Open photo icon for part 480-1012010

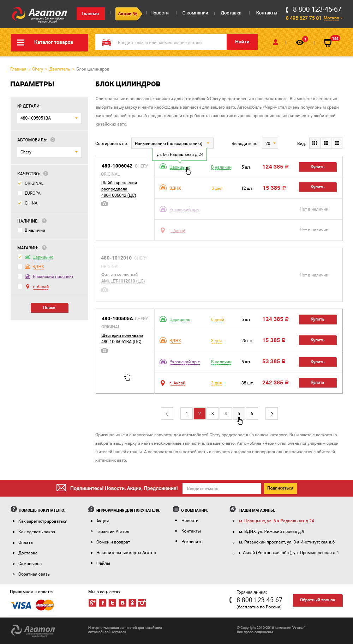[104, 290]
